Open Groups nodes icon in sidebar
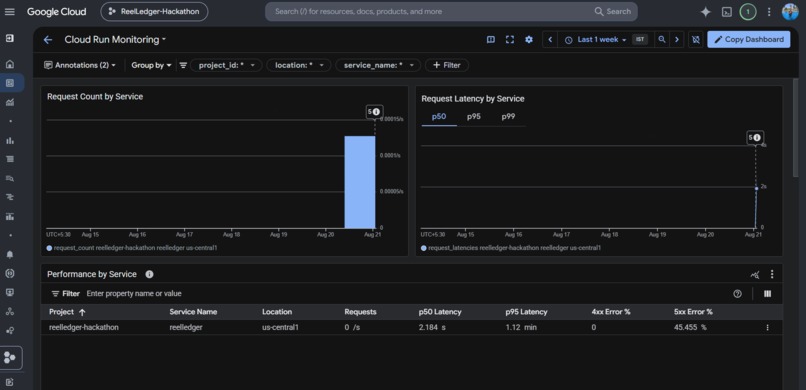 pos(10,311)
